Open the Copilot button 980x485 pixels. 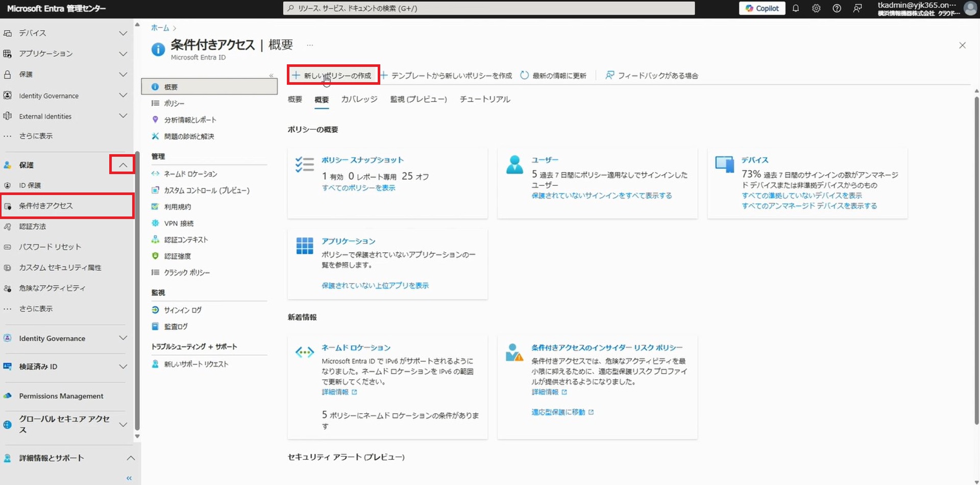click(x=762, y=8)
